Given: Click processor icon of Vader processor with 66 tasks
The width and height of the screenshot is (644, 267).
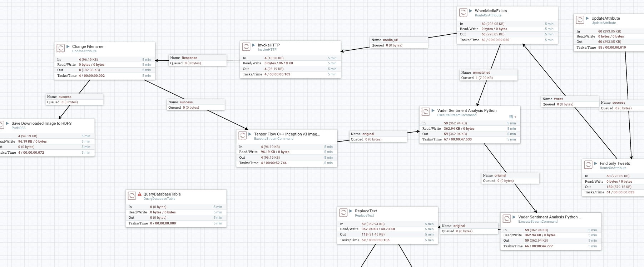Looking at the screenshot, I should (507, 219).
